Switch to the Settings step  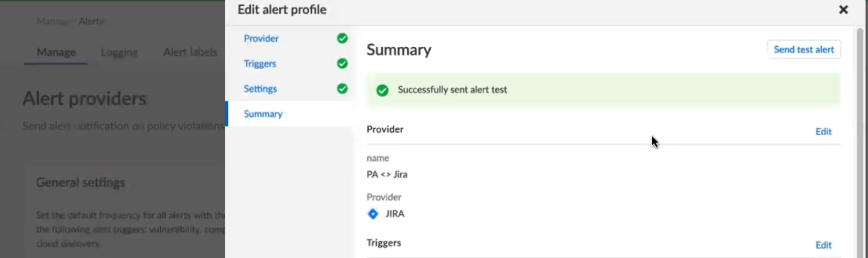[260, 89]
